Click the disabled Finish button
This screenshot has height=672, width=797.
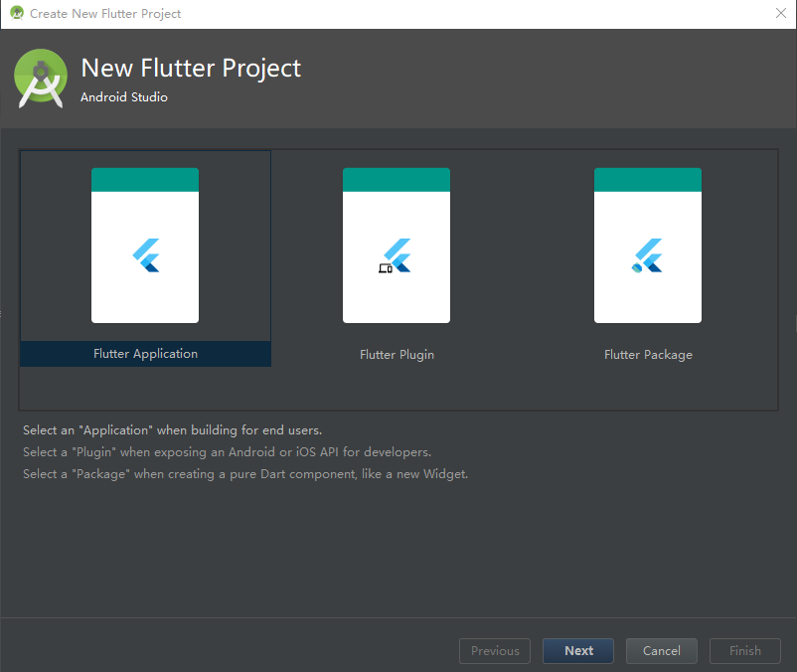pos(744,651)
